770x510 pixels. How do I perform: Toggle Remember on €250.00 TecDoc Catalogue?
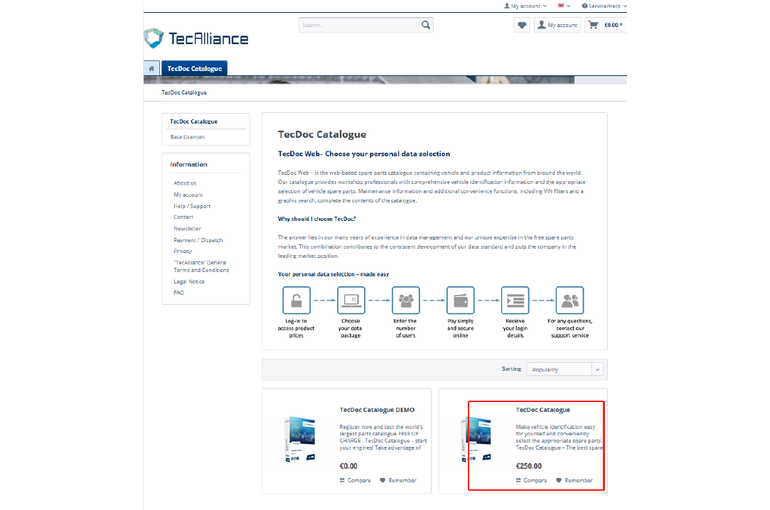pyautogui.click(x=574, y=480)
